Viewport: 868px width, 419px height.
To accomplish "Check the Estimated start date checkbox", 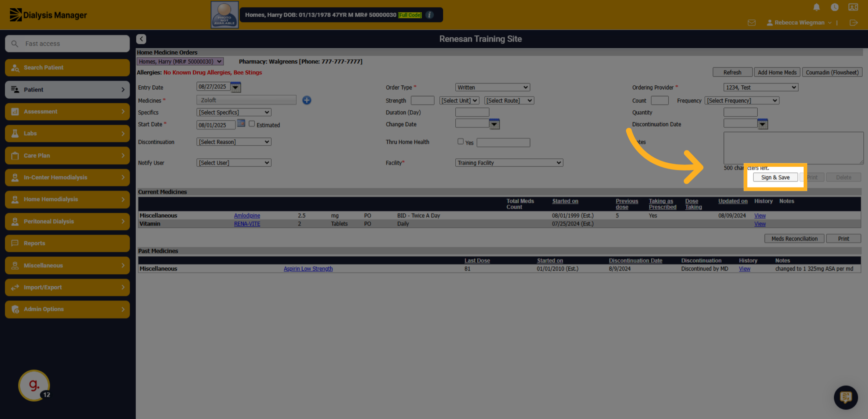I will tap(252, 124).
